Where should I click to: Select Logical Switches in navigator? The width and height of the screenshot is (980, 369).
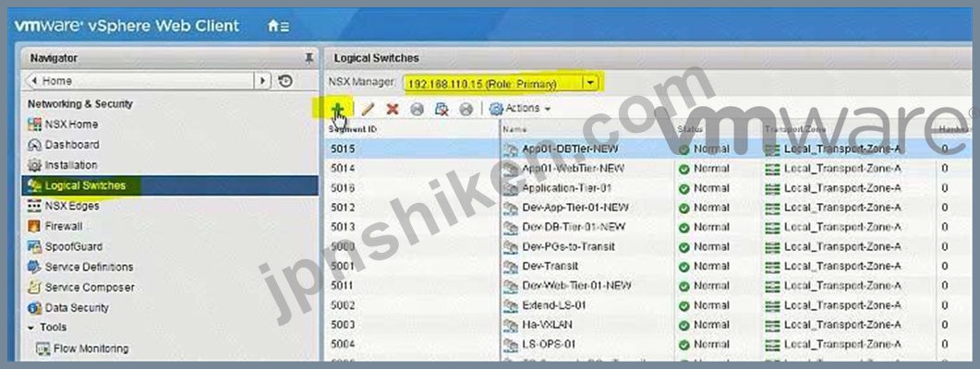[170, 185]
